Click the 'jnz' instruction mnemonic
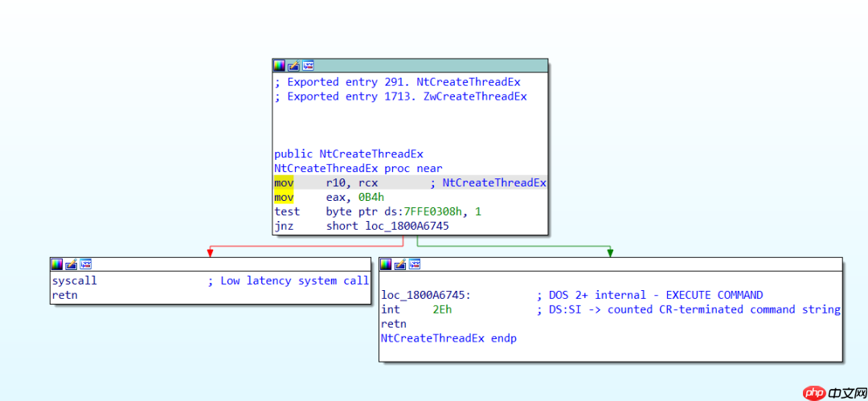Viewport: 868px width, 401px height. coord(284,227)
